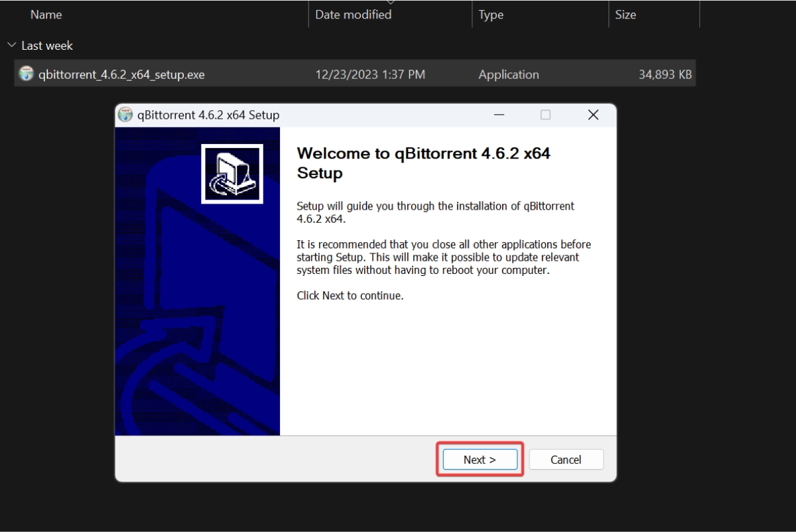Click the qBittorrent icon in dialog title bar

tap(125, 115)
